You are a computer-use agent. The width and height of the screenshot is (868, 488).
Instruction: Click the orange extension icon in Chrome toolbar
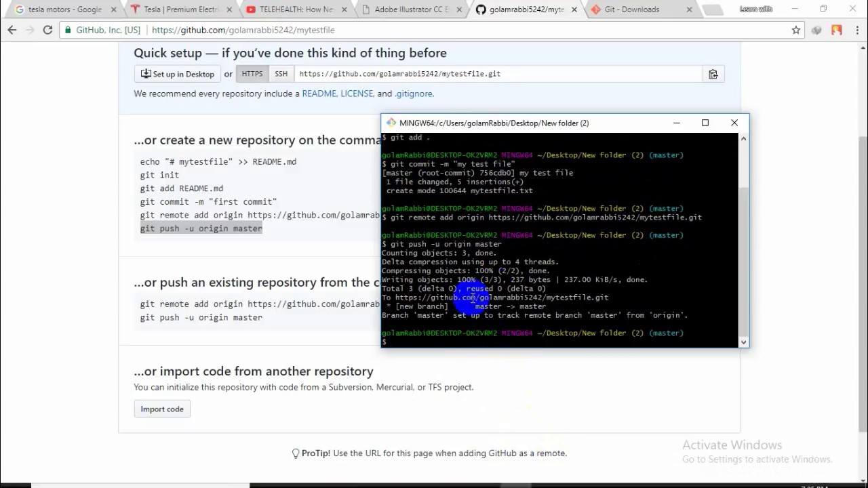click(x=837, y=30)
